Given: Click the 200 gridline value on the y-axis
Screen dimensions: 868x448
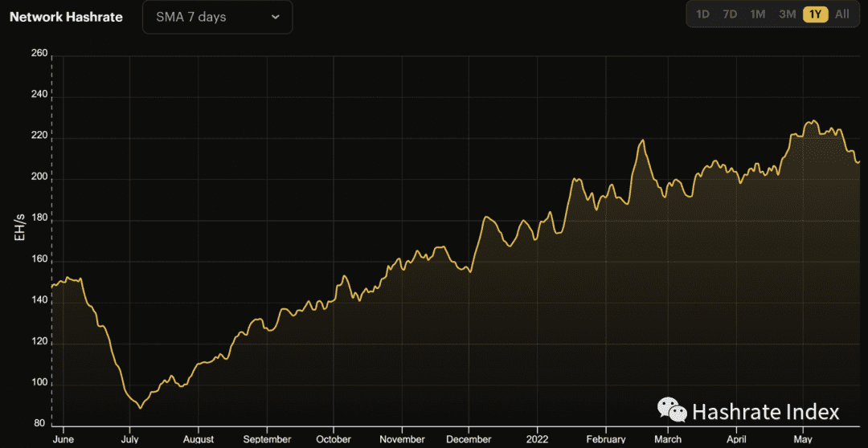Looking at the screenshot, I should (x=39, y=178).
